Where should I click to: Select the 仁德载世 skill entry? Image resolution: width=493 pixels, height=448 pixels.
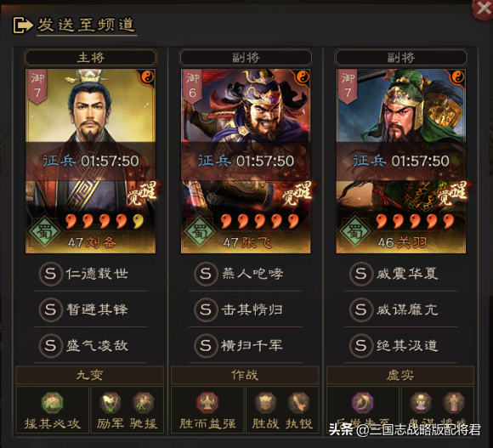coord(91,274)
